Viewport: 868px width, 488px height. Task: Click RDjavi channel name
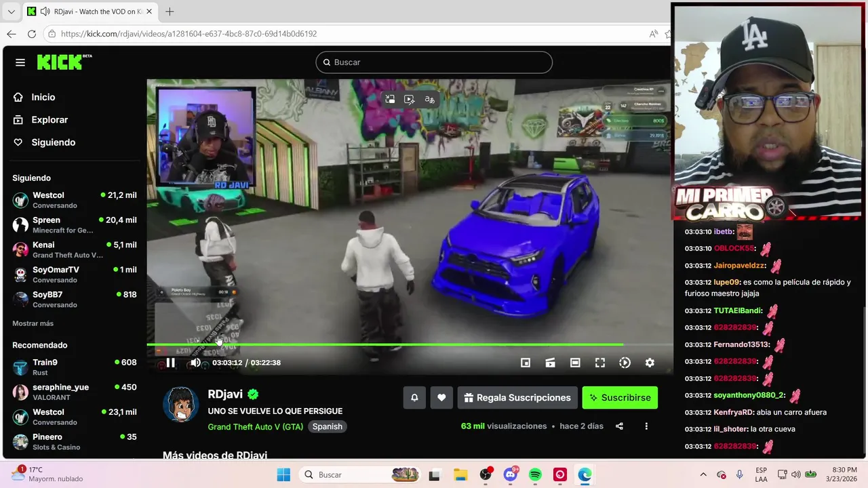point(226,394)
